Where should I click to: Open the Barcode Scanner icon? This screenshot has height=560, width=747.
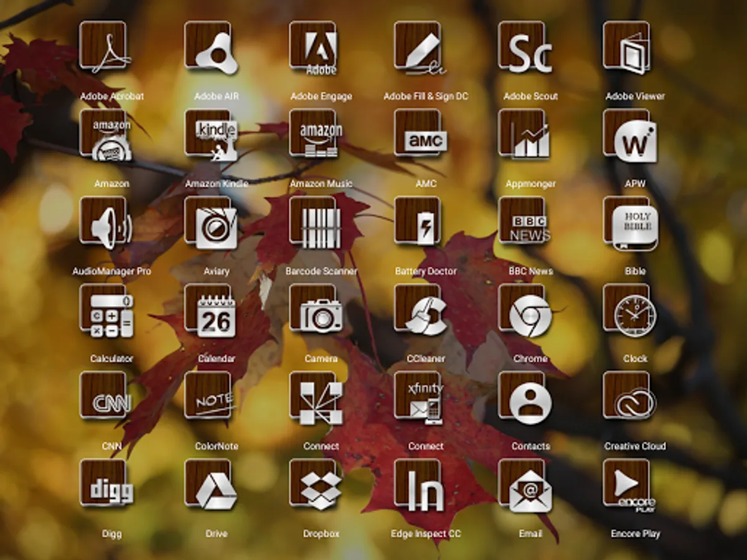[315, 223]
